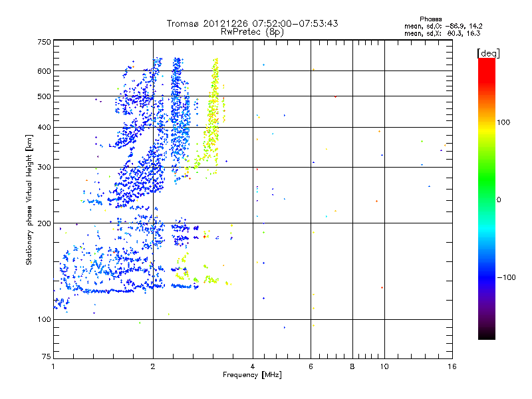532x399 pixels.
Task: Click the y-axis tick label "750"
Action: pos(44,42)
